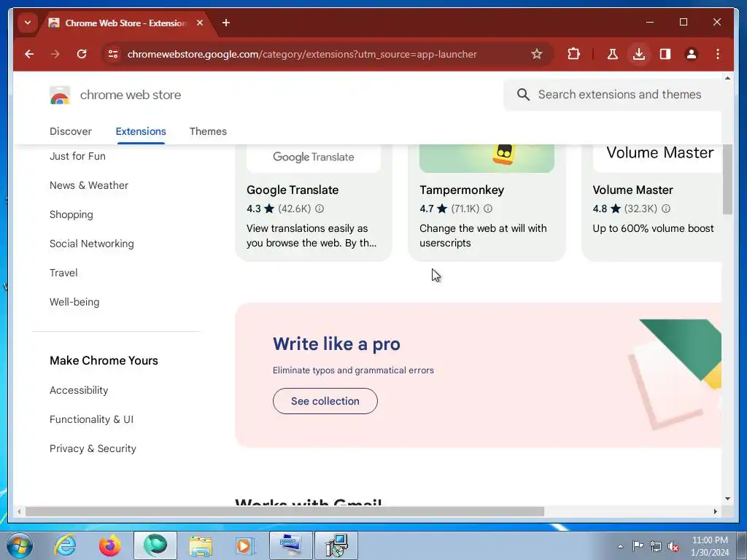Open the Extensions puzzle-piece menu
This screenshot has height=560, width=747.
pyautogui.click(x=573, y=54)
